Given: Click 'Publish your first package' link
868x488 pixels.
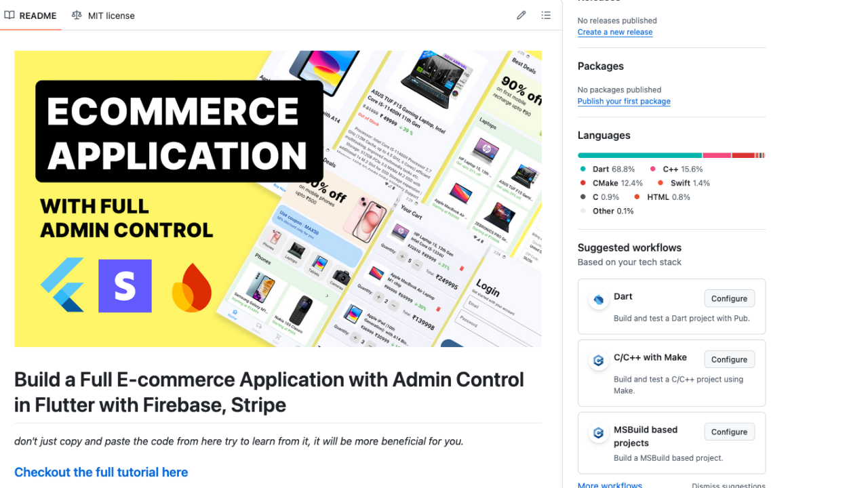Looking at the screenshot, I should coord(624,101).
